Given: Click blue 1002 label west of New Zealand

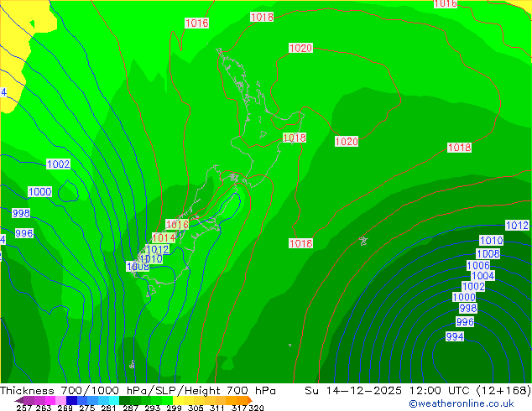Looking at the screenshot, I should pos(58,164).
